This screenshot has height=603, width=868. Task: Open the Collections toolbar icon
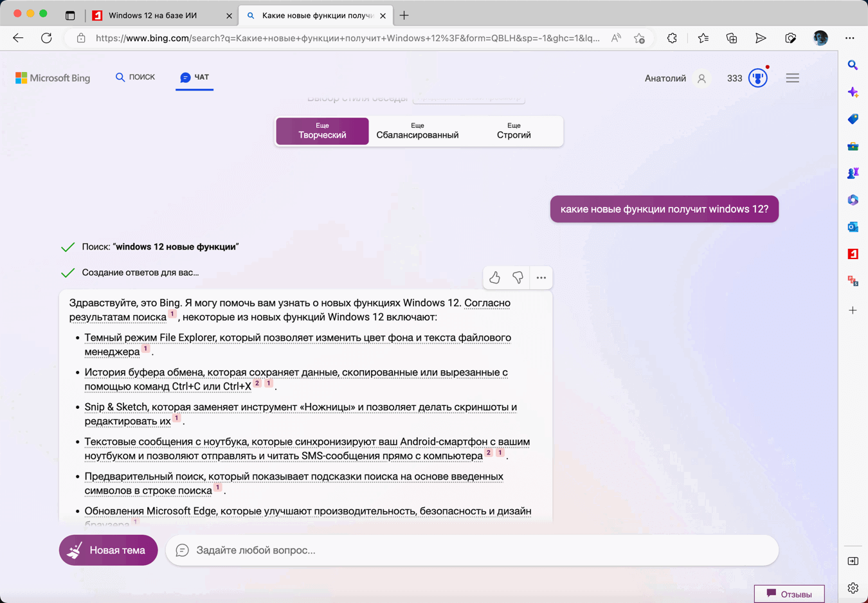pyautogui.click(x=732, y=38)
